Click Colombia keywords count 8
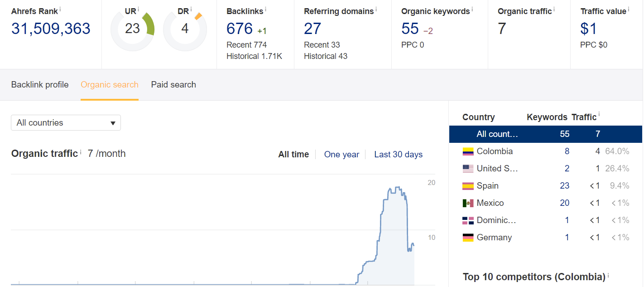644x287 pixels. point(567,151)
